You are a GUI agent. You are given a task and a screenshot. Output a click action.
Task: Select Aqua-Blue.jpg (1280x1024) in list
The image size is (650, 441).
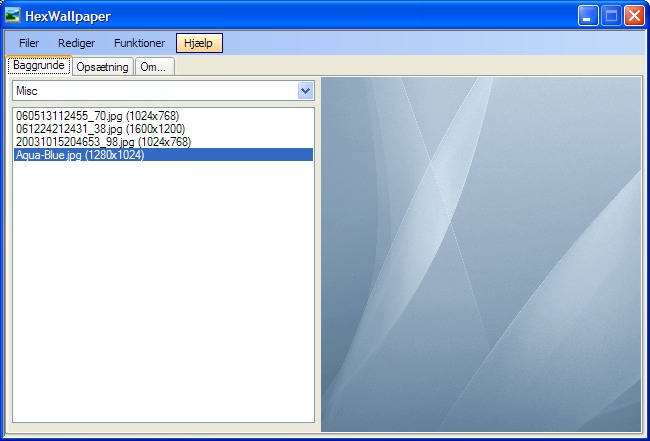click(163, 155)
